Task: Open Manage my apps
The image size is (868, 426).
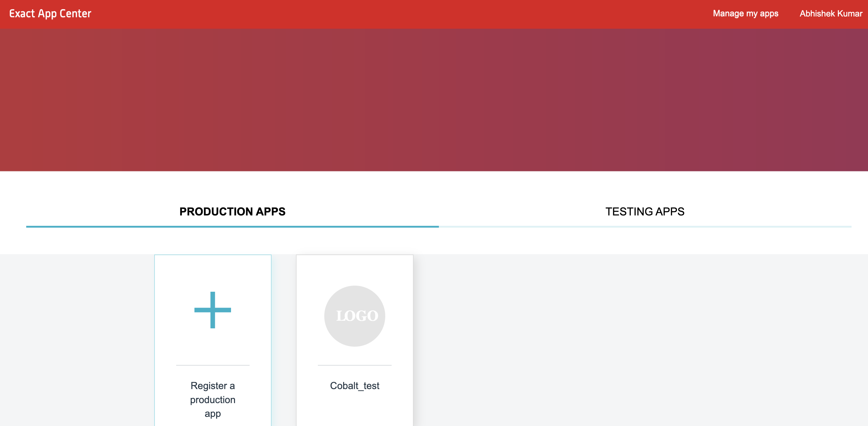Action: pyautogui.click(x=745, y=13)
